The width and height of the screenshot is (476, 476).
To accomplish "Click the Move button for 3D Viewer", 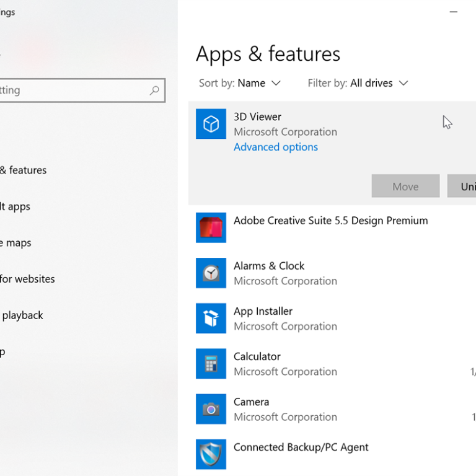I will (405, 186).
